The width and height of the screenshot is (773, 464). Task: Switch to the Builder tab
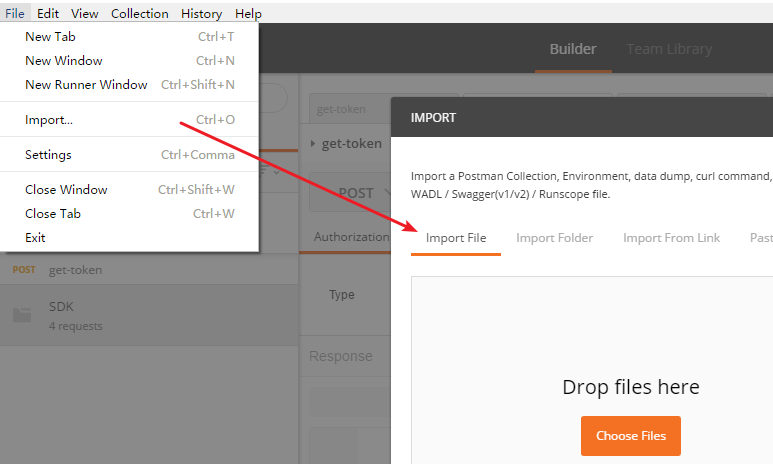(573, 49)
